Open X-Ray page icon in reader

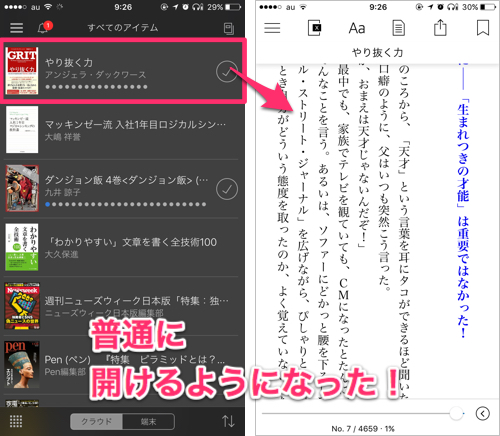point(314,28)
